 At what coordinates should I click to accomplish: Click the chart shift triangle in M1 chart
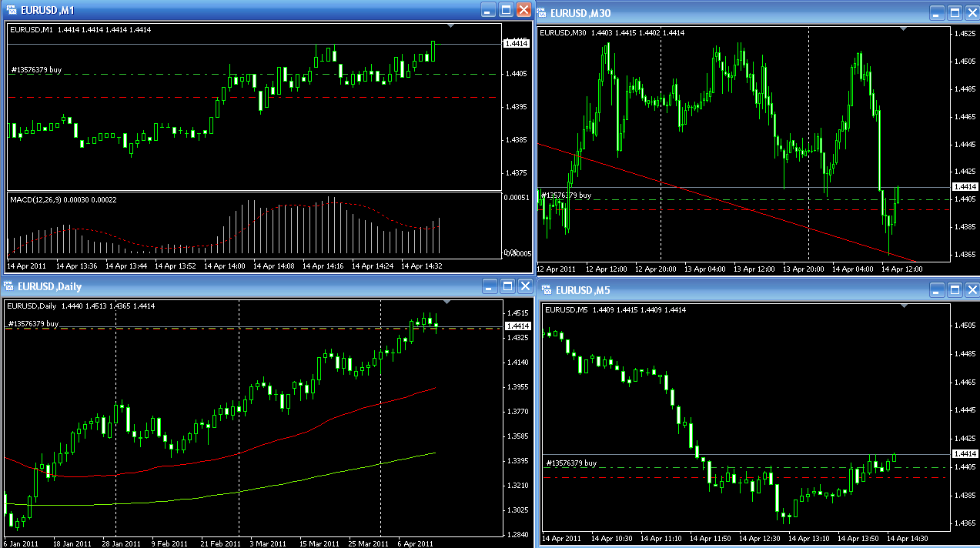point(452,26)
